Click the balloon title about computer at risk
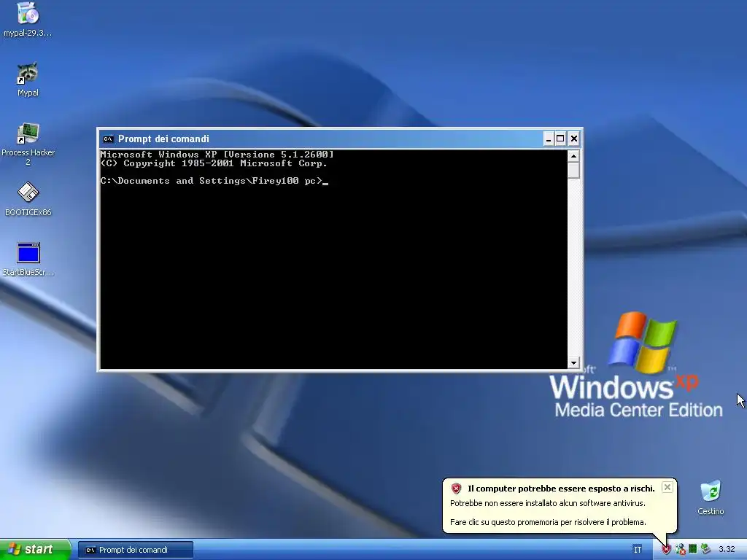747x560 pixels. point(561,489)
